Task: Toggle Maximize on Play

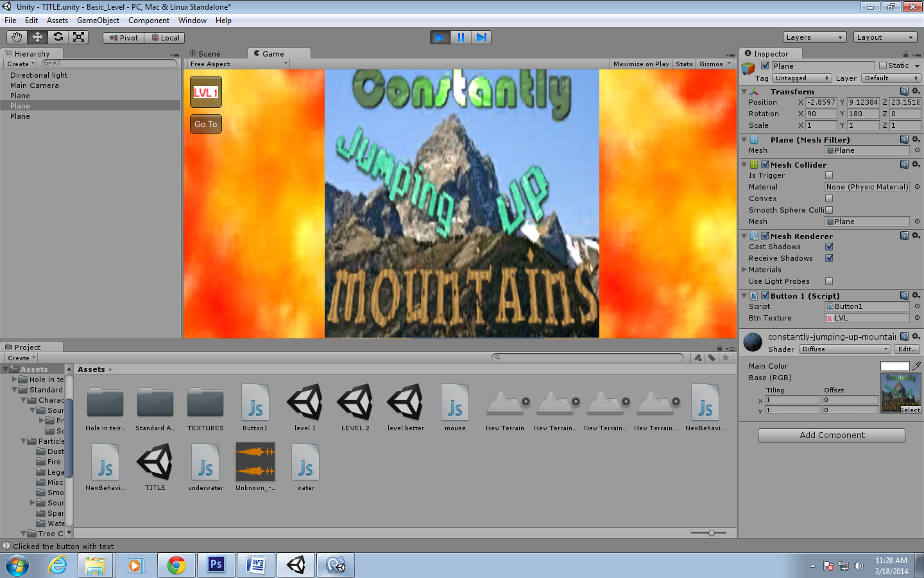Action: point(641,64)
